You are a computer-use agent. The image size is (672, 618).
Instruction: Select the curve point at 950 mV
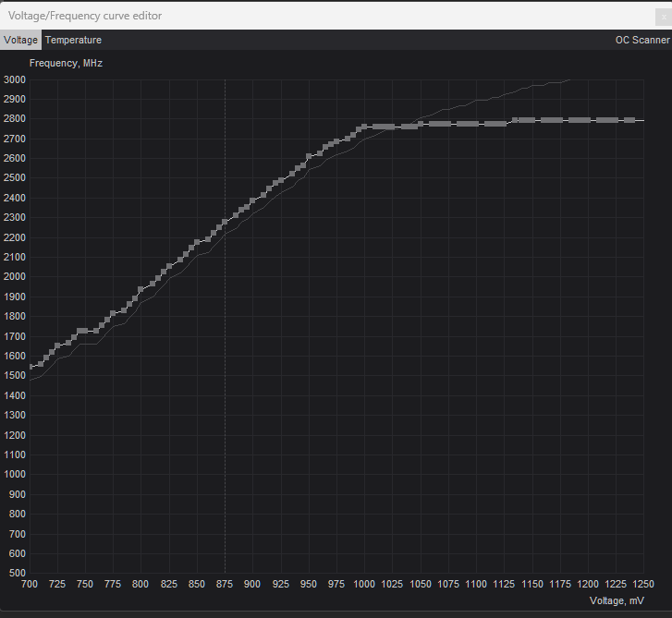pos(309,156)
